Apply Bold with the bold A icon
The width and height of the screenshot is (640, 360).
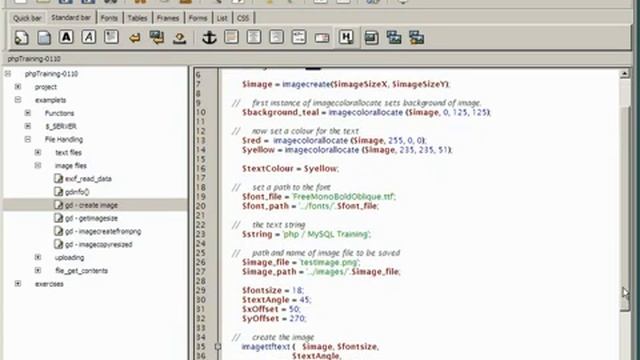(x=66, y=37)
